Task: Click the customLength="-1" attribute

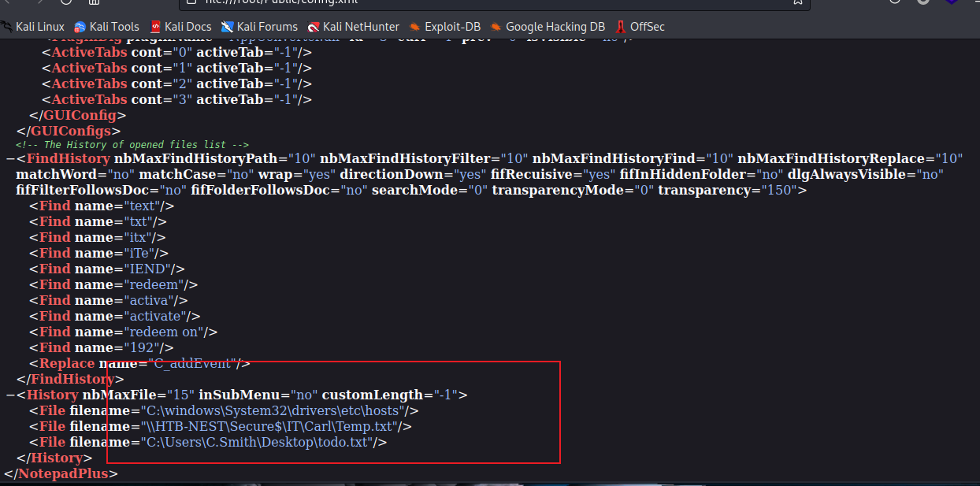Action: [391, 395]
